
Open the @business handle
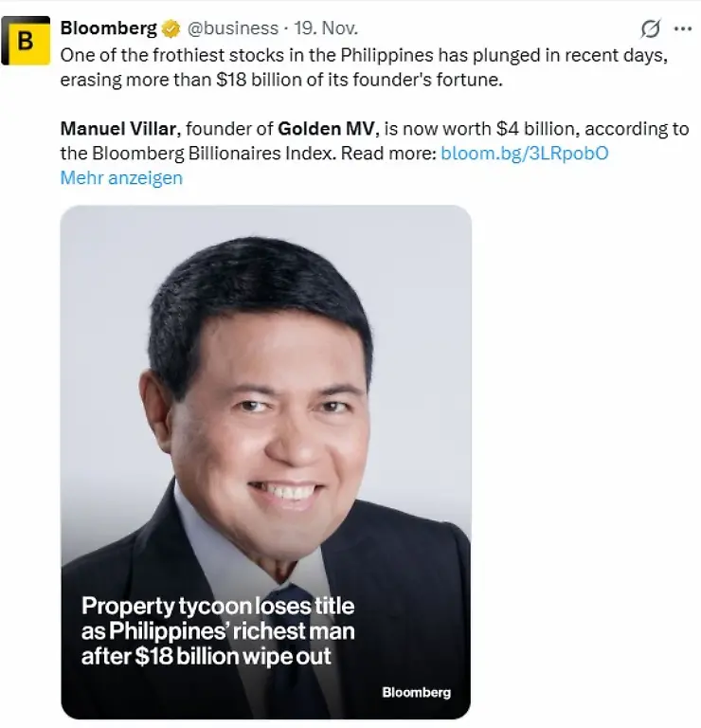(x=232, y=28)
